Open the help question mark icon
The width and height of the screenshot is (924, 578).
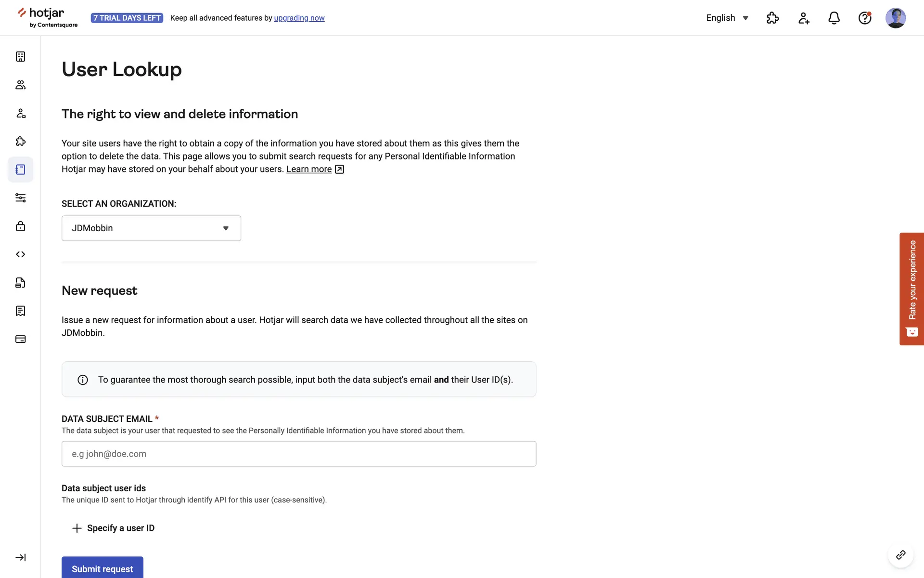[864, 18]
